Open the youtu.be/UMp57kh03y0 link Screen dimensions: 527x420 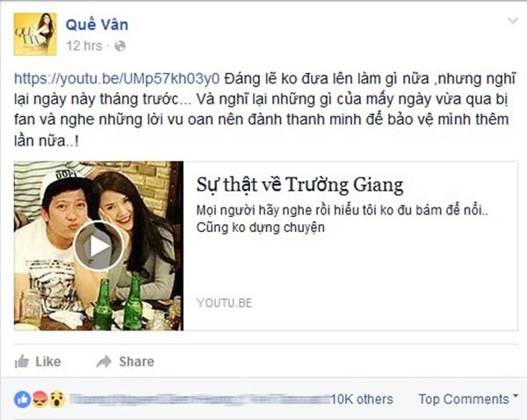[x=117, y=78]
